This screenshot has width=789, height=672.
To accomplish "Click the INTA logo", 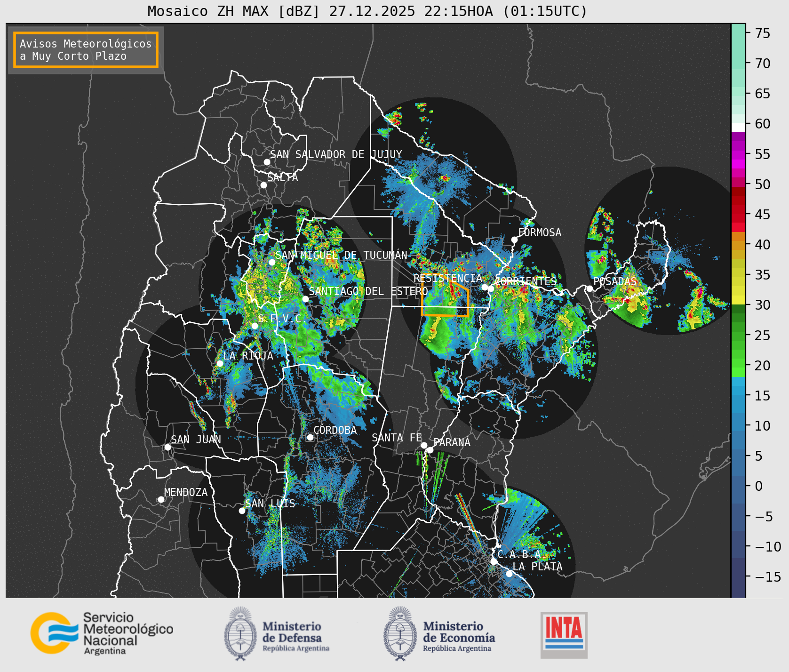I will (564, 635).
